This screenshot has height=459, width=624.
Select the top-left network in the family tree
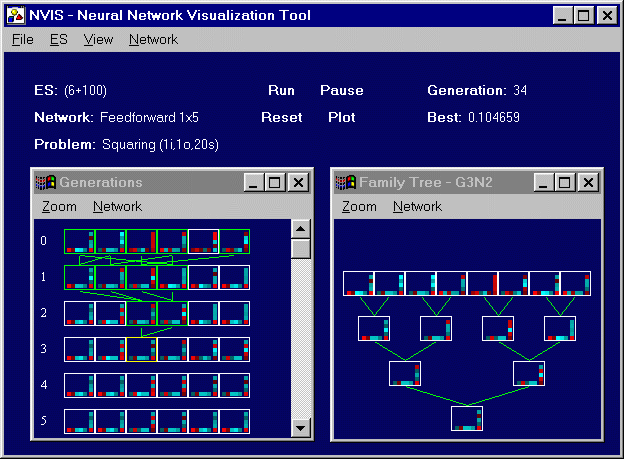pos(358,283)
